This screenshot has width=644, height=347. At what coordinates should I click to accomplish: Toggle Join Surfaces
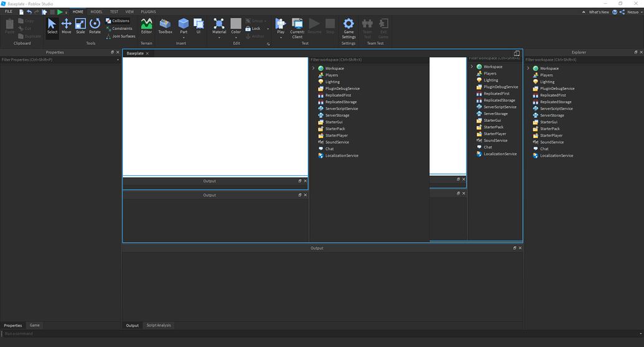120,36
